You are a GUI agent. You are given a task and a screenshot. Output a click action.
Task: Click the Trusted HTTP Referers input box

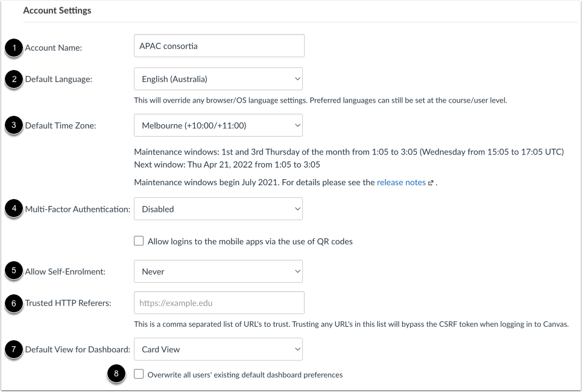[x=218, y=302]
